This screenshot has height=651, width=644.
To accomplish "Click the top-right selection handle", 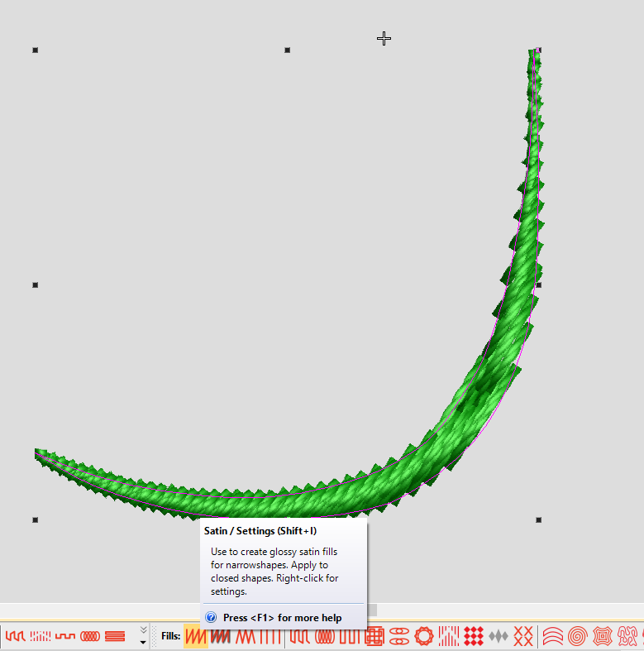I will pyautogui.click(x=539, y=50).
